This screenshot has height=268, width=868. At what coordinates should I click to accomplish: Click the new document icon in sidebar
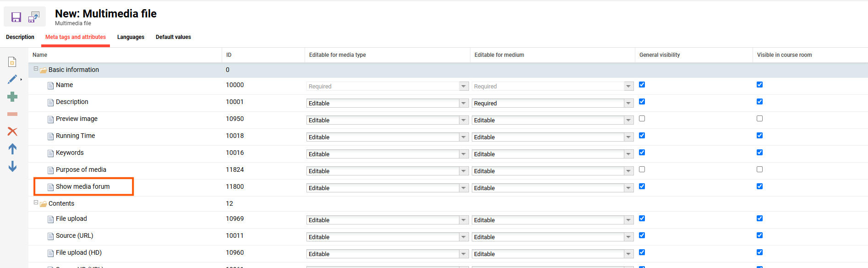click(12, 62)
